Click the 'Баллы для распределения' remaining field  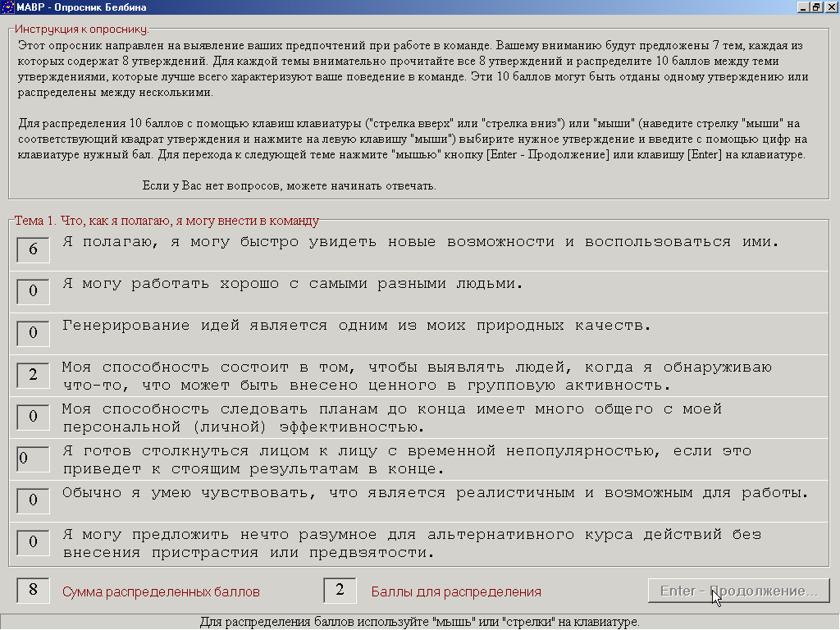[x=340, y=591]
